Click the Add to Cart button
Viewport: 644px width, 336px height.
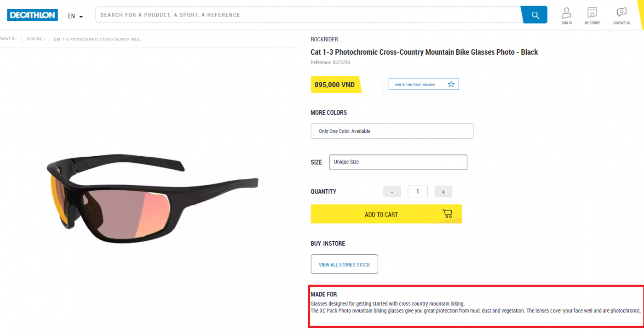click(x=381, y=214)
